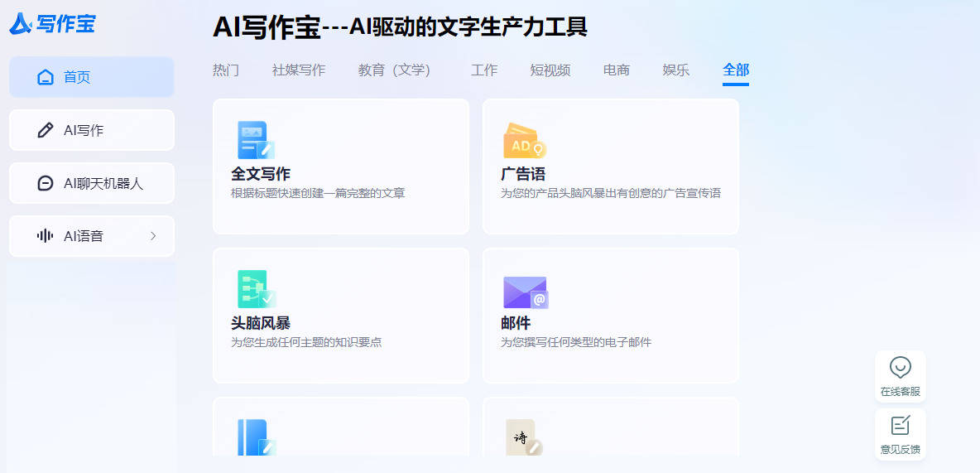Open AI聊天机器人 in the sidebar
This screenshot has width=980, height=473.
coord(91,183)
